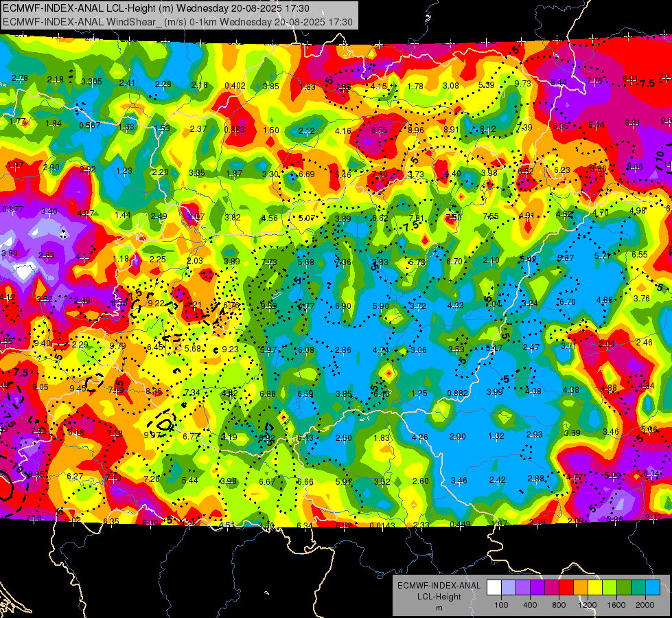The height and width of the screenshot is (618, 672).
Task: Click the wind shear value 0.567
Action: 89,126
